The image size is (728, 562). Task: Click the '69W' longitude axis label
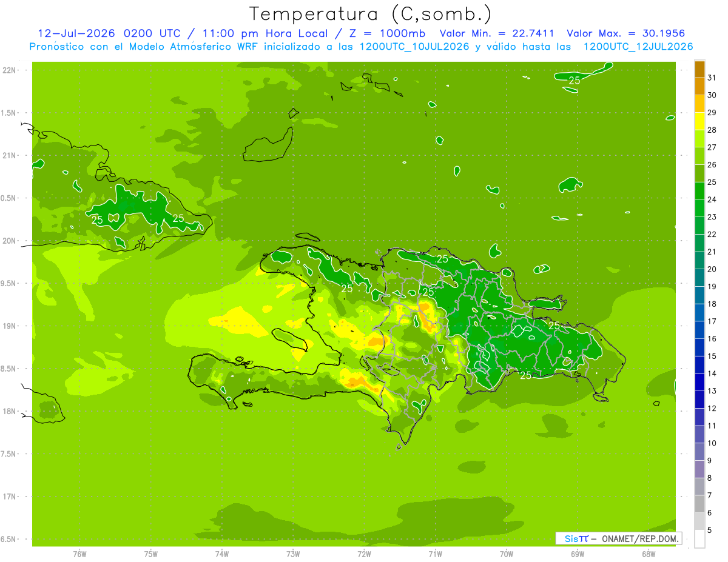click(578, 554)
